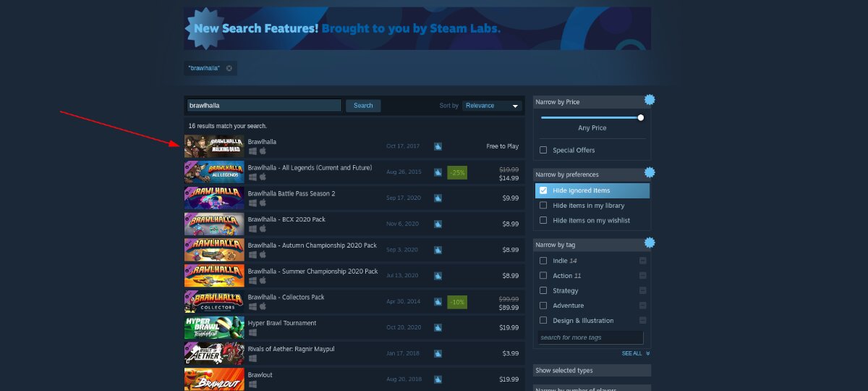The width and height of the screenshot is (868, 391).
Task: Collapse the Narrow by preferences header
Action: pos(592,175)
